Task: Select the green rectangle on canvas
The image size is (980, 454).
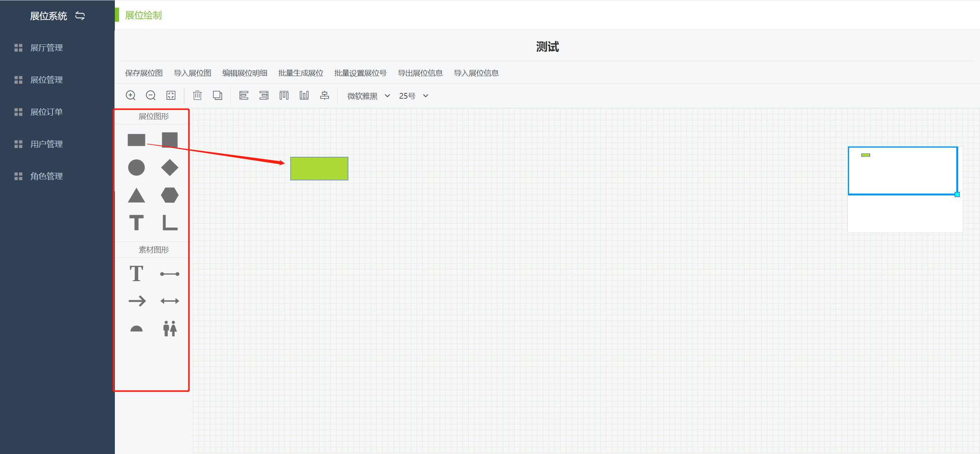Action: [x=319, y=169]
